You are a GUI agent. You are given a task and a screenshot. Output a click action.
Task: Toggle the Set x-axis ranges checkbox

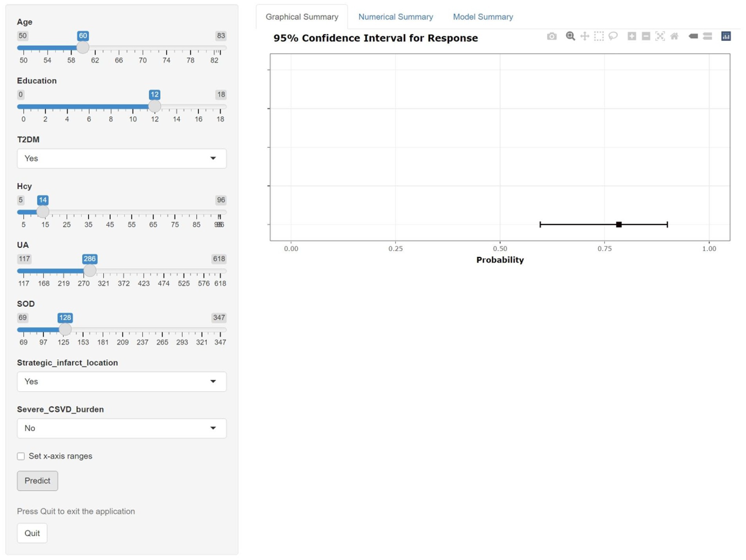click(x=21, y=456)
